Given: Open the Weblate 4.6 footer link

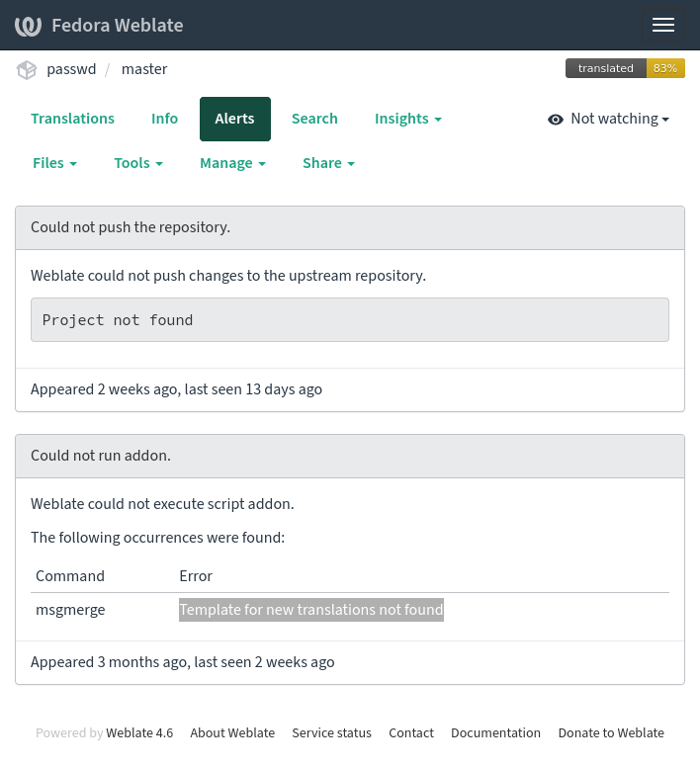Looking at the screenshot, I should (x=139, y=732).
